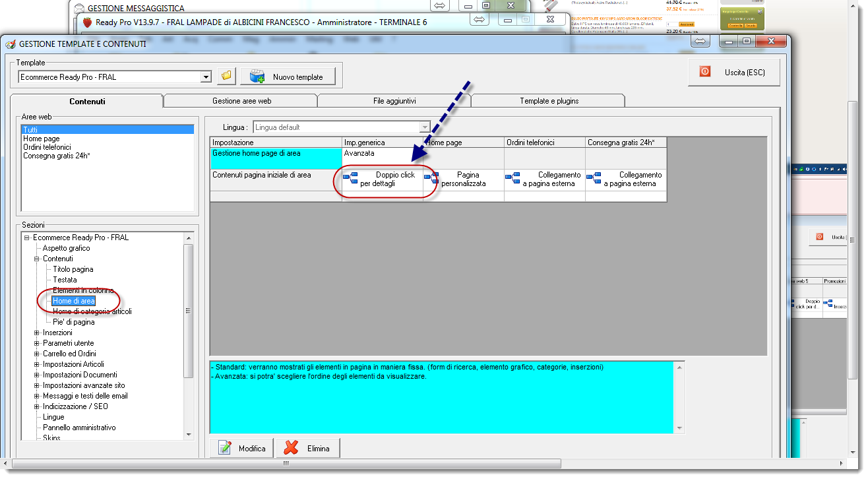Select Pannello amministrativo tree item
This screenshot has height=479, width=868.
click(79, 428)
